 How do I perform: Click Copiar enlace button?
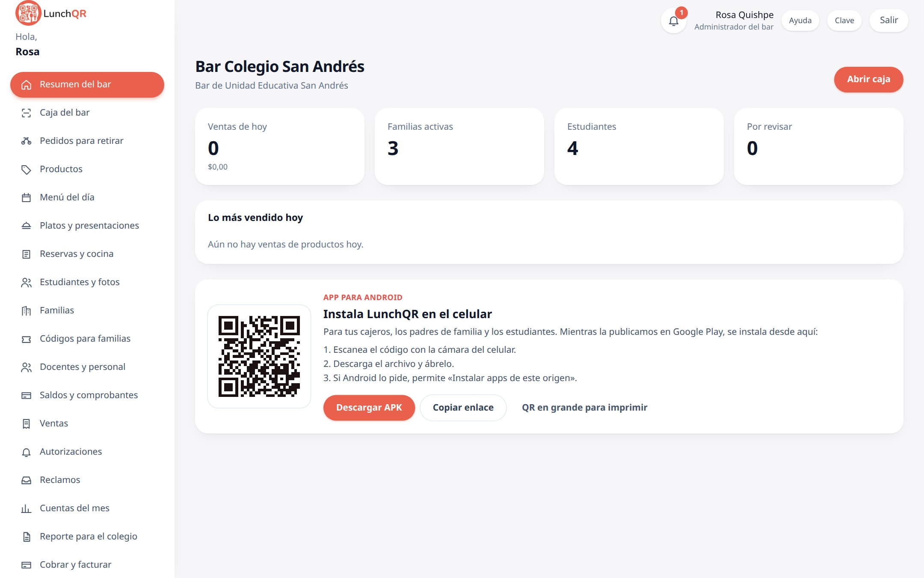click(x=463, y=408)
